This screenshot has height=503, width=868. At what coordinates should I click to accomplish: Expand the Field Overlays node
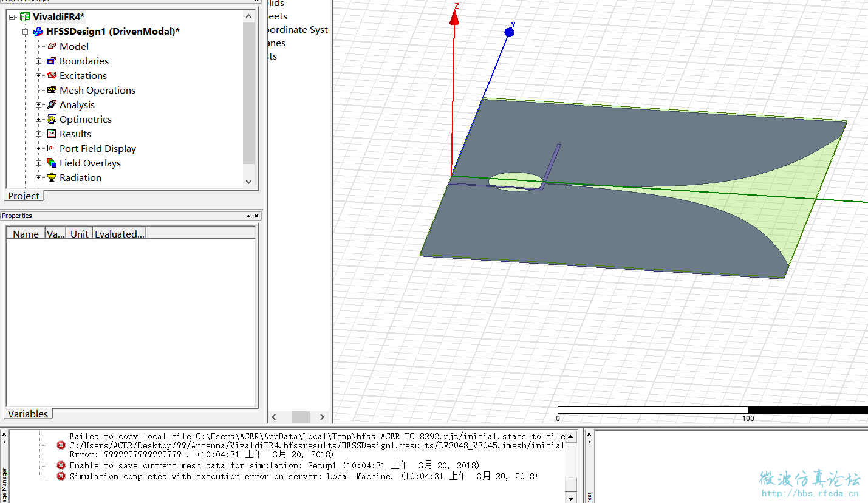click(x=39, y=163)
